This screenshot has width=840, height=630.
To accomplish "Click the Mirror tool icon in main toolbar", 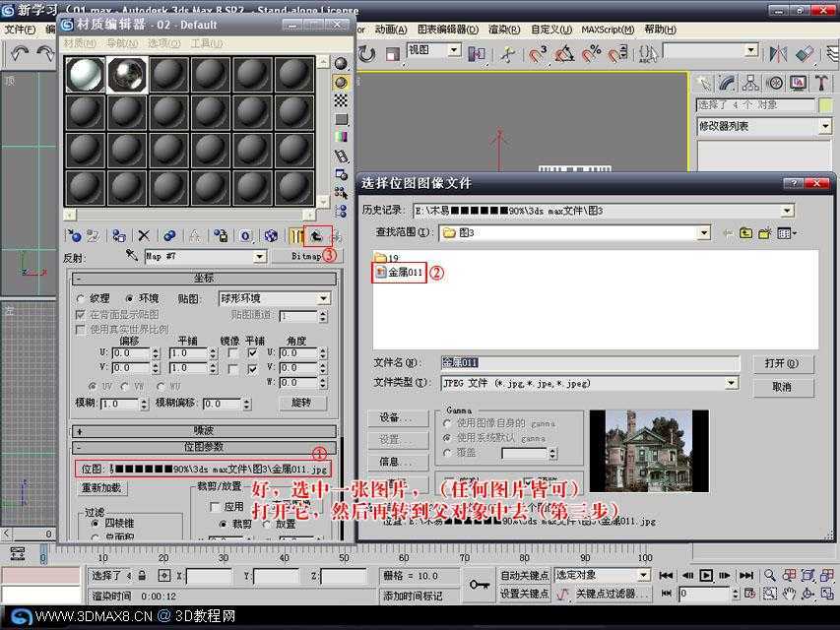I will click(778, 53).
